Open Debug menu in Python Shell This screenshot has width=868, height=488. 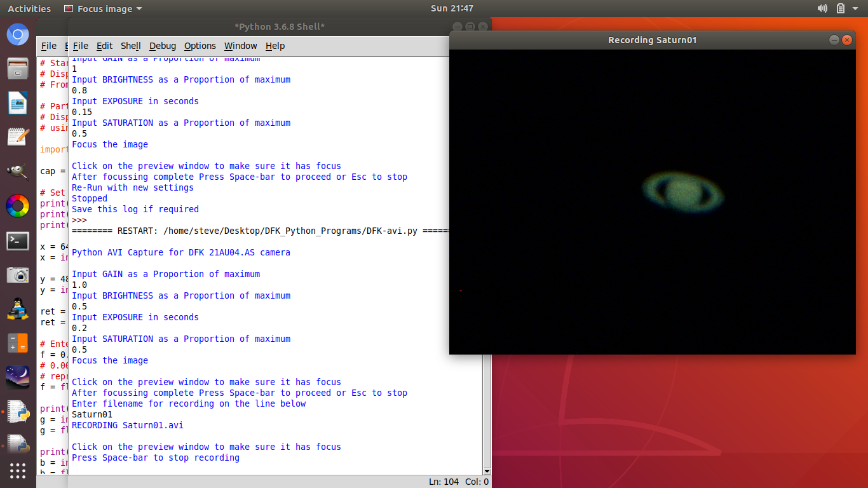pos(163,46)
